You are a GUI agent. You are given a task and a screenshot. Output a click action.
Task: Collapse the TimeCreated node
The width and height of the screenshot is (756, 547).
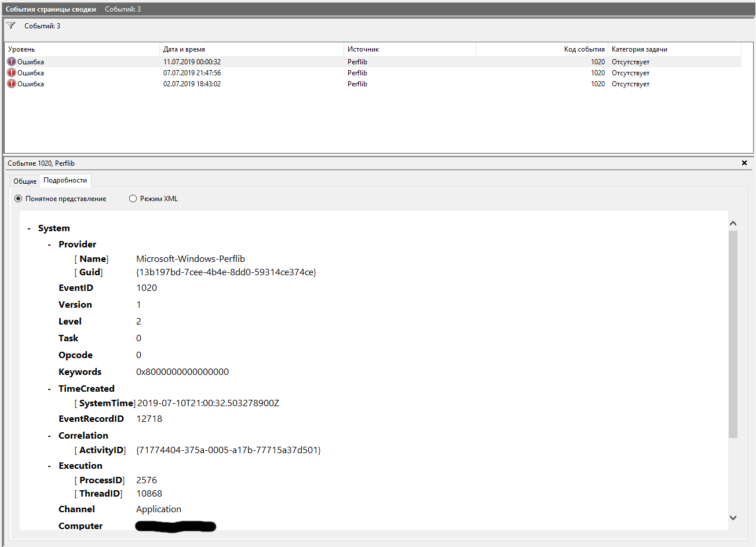[49, 389]
